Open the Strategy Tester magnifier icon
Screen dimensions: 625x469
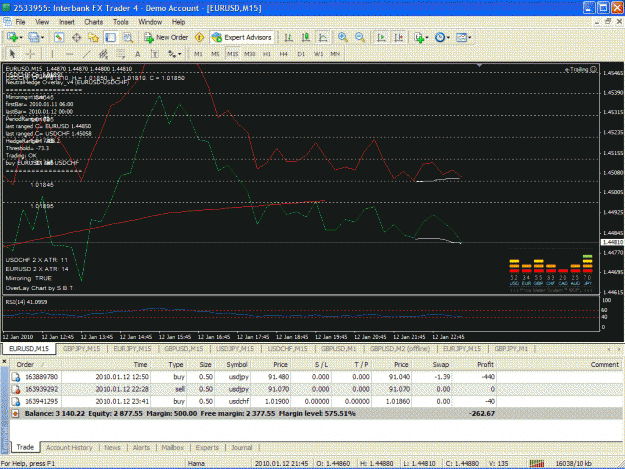[x=128, y=37]
